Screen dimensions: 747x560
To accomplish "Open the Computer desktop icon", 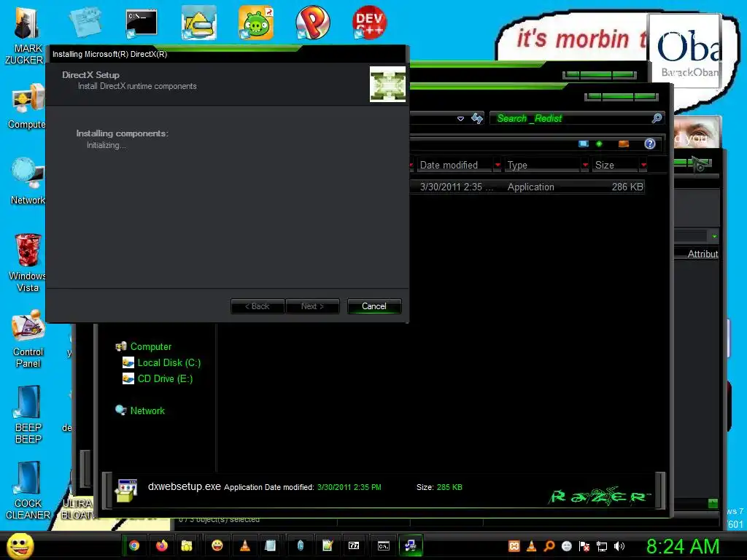I will (28, 107).
